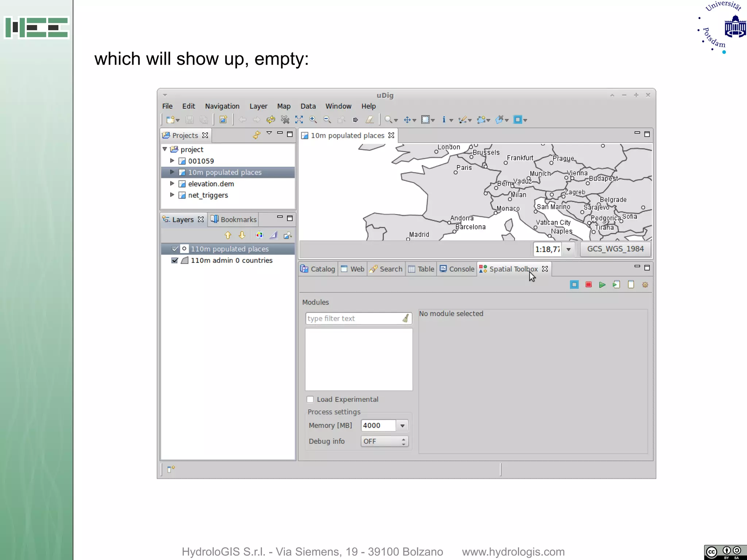Switch to the Catalog tab
The image size is (747, 560).
pos(318,269)
